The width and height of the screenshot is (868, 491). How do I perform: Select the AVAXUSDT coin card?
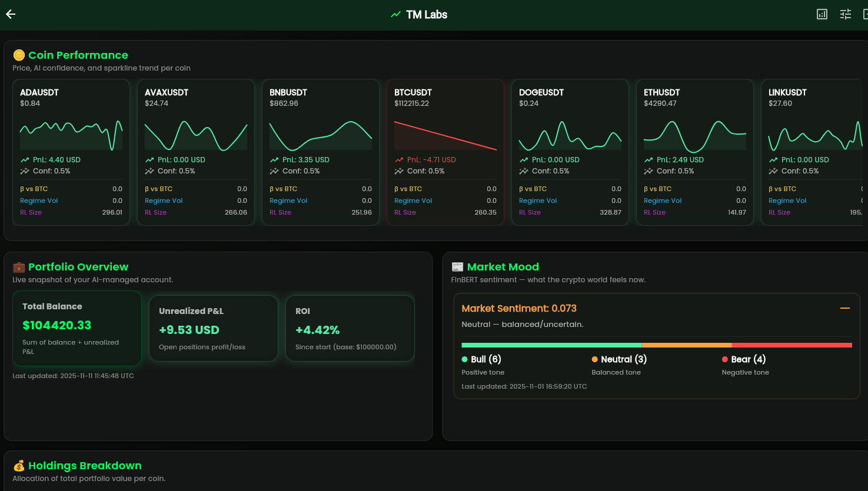[x=195, y=152]
